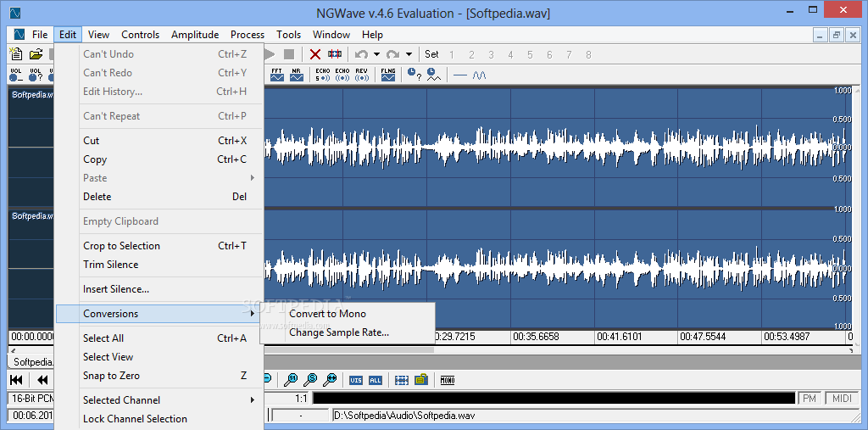The image size is (868, 430).
Task: Click the FLNG flanger effect icon
Action: tap(388, 75)
